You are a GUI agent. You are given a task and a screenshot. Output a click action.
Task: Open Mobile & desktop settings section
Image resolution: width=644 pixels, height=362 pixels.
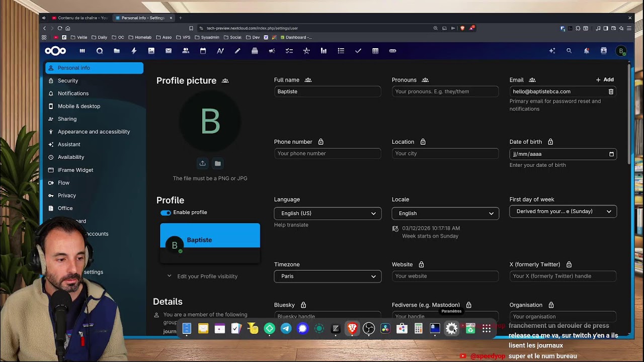(95, 106)
